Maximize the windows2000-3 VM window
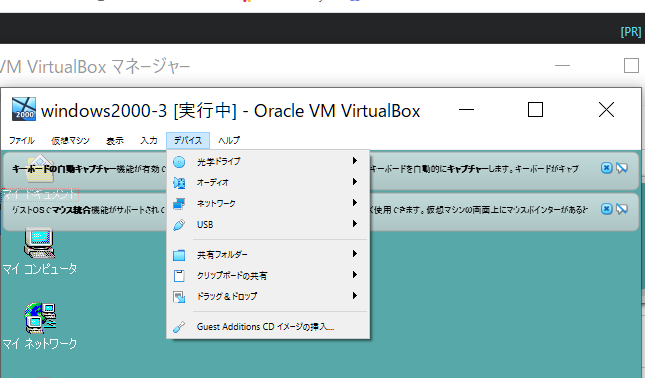Viewport: 645px width, 378px height. pos(535,110)
